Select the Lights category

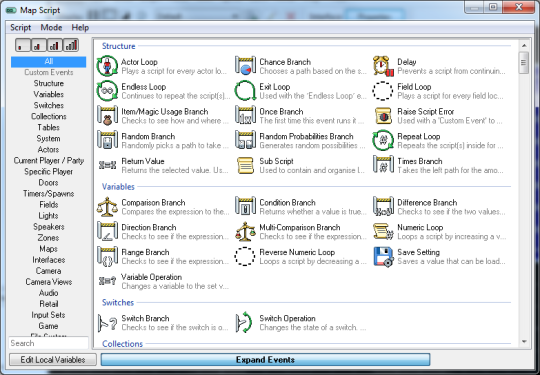49,216
